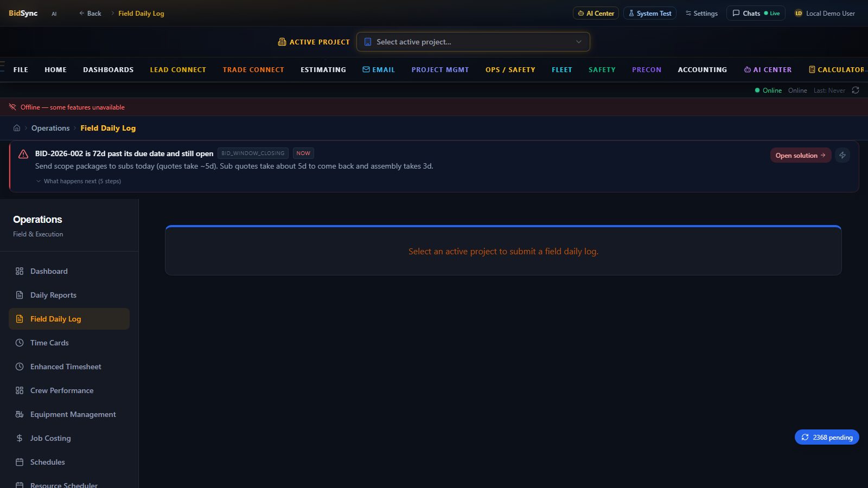Click the Dashboard sidebar grid icon
Viewport: 868px width, 488px height.
pos(20,271)
